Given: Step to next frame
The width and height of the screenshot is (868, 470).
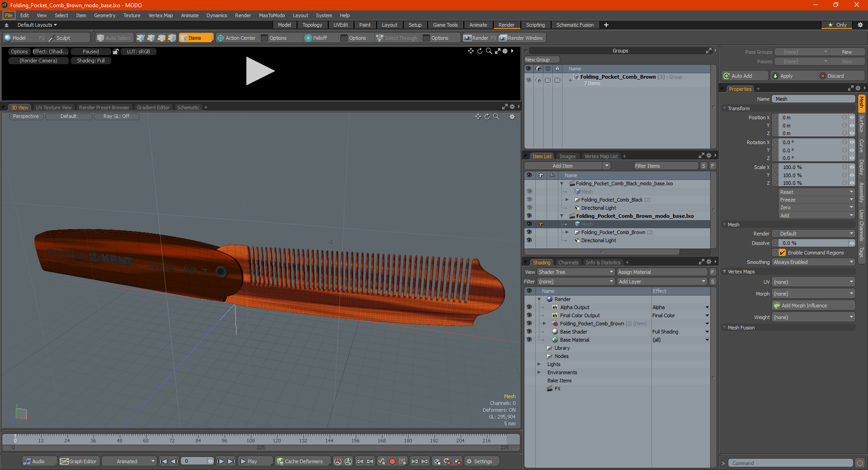Looking at the screenshot, I should pyautogui.click(x=221, y=461).
